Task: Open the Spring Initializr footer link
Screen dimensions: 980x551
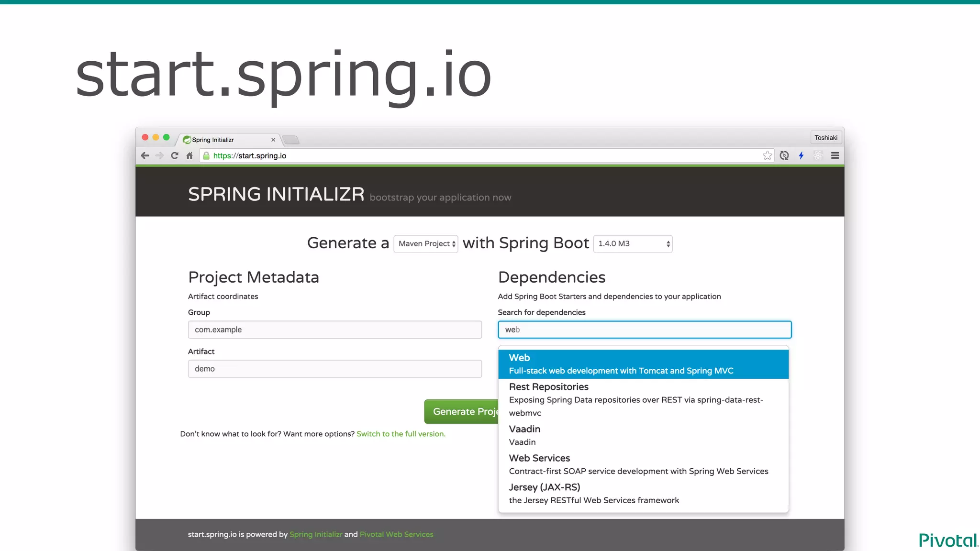Action: [316, 534]
